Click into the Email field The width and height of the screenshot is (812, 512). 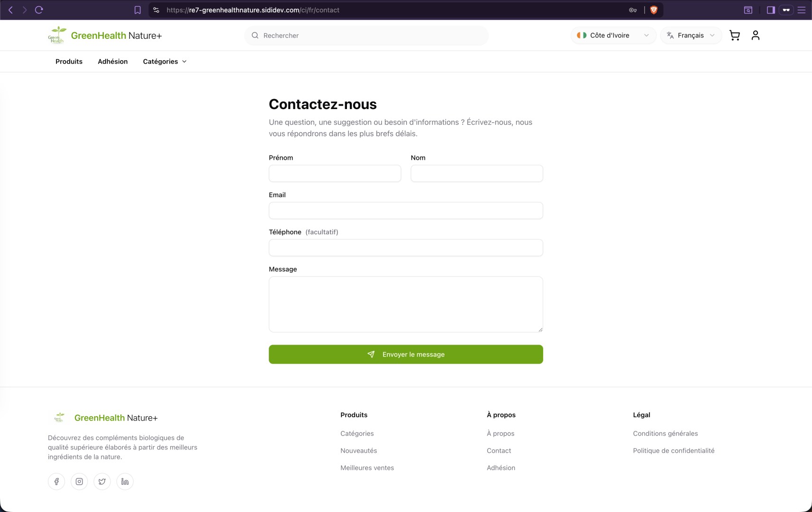pos(405,210)
